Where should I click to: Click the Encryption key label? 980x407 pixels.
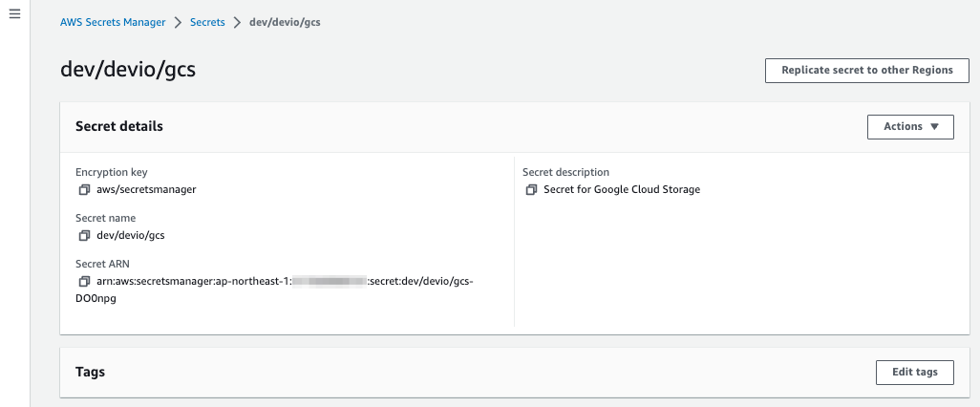pos(111,172)
